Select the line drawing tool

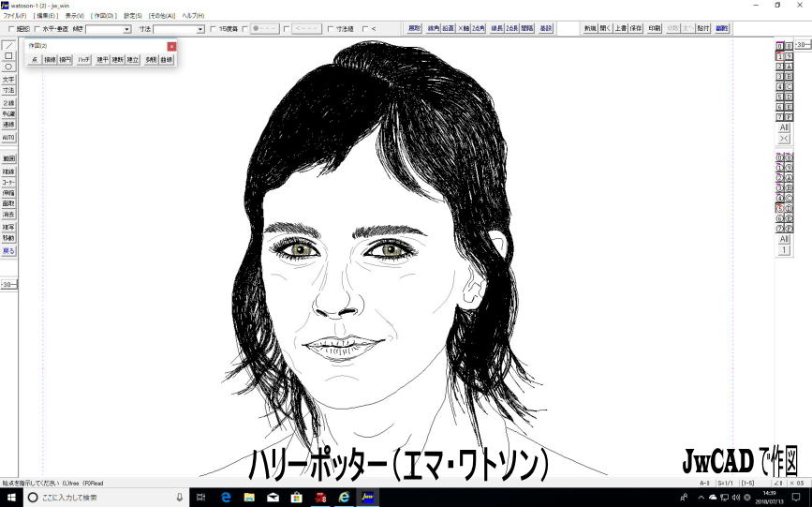[8, 46]
